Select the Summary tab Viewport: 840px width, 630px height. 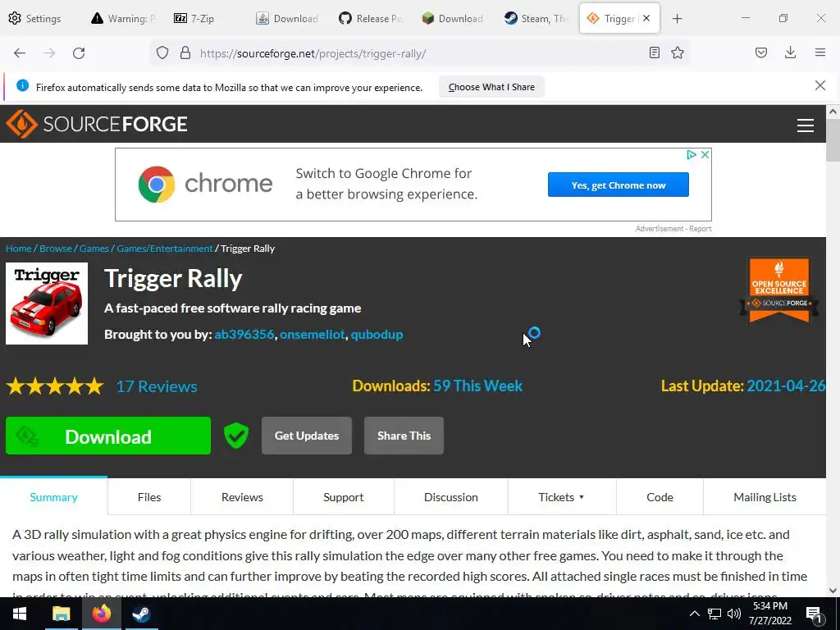(53, 497)
